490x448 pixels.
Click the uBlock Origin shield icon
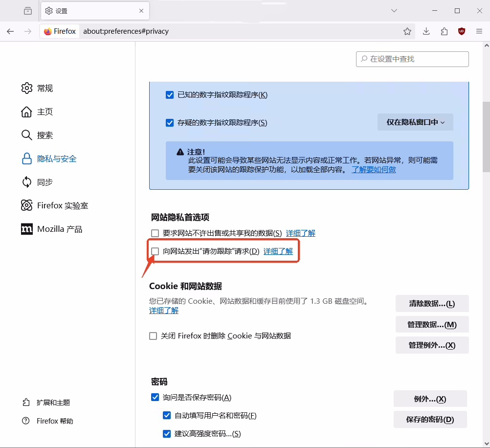point(462,31)
